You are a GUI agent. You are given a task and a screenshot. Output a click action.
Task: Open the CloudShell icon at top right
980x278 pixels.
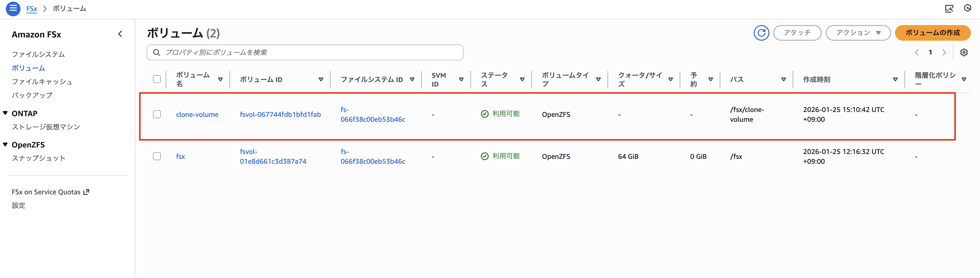(x=949, y=8)
